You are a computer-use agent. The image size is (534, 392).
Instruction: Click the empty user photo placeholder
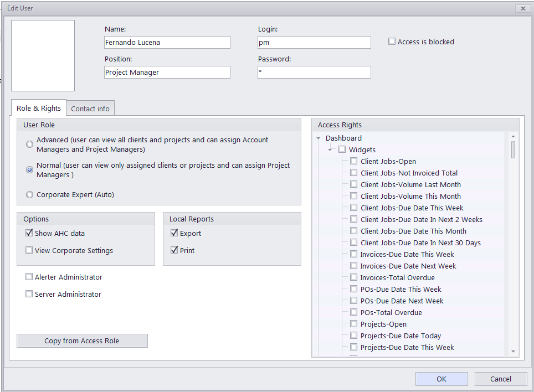pyautogui.click(x=43, y=55)
